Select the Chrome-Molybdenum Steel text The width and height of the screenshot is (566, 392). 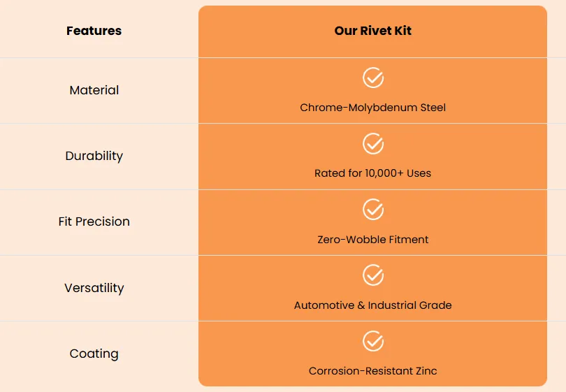373,108
